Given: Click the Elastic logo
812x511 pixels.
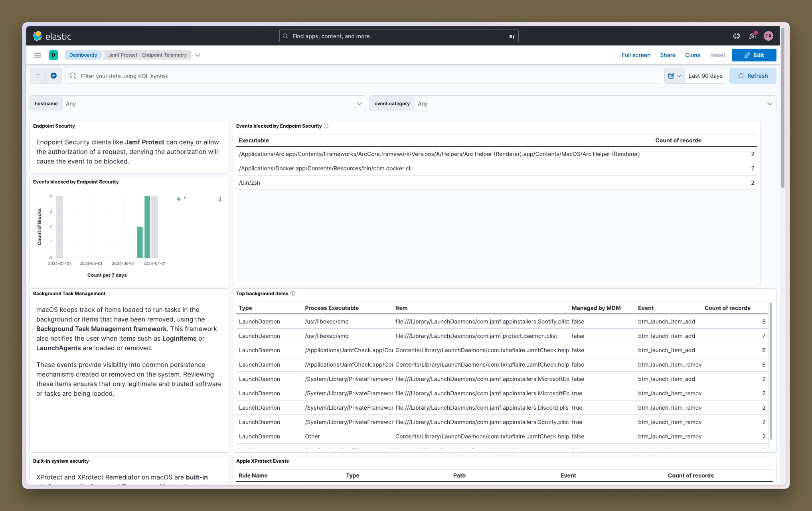Looking at the screenshot, I should click(38, 36).
